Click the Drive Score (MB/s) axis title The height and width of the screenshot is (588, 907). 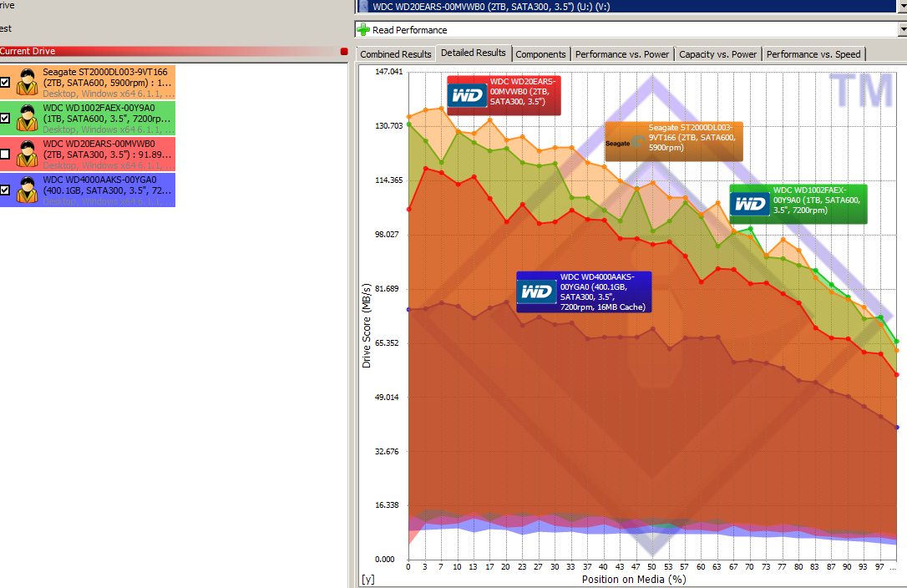(x=367, y=326)
